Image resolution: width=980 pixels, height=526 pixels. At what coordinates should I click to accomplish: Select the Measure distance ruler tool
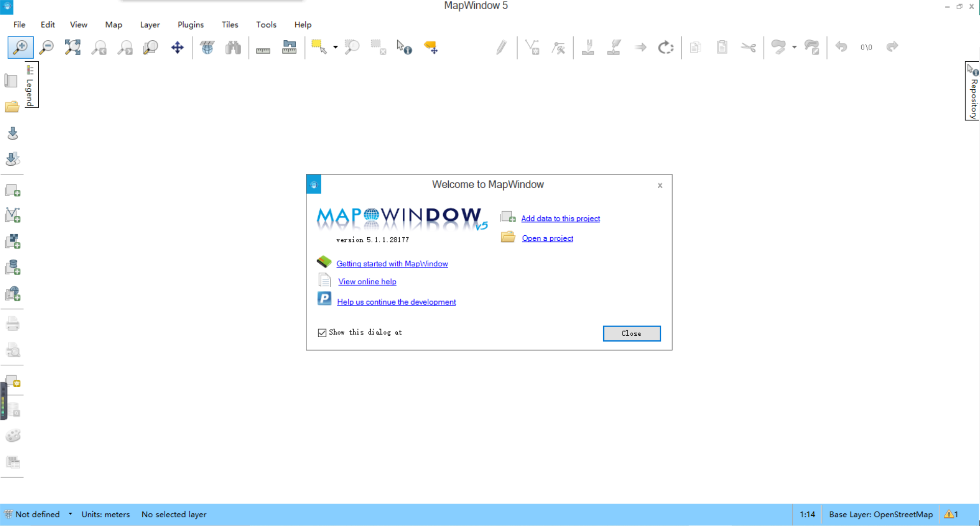tap(263, 49)
